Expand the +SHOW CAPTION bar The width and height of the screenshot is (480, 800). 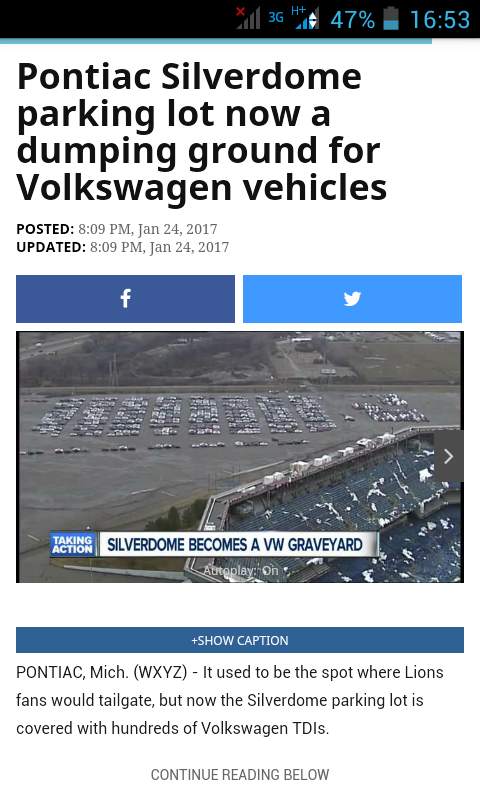(x=240, y=640)
